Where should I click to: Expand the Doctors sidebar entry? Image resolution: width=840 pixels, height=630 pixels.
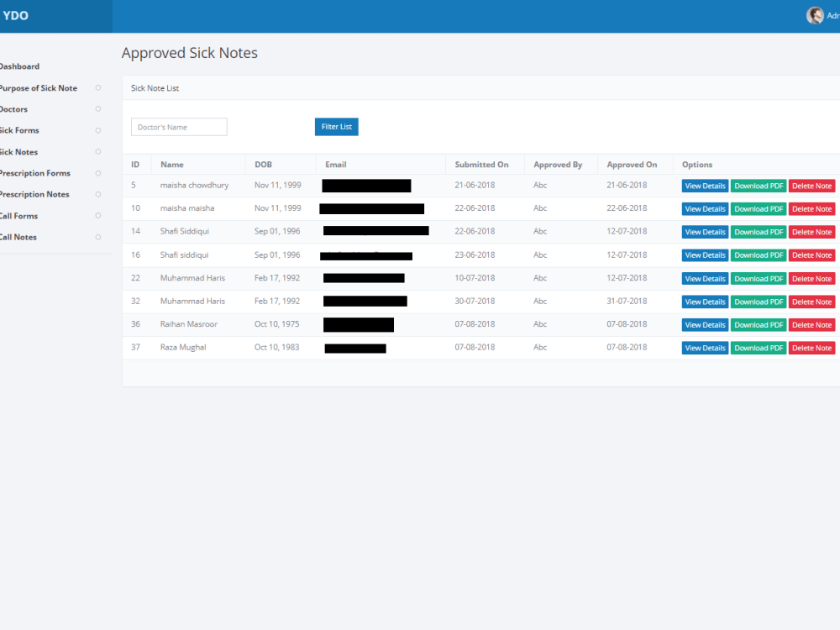(15, 109)
